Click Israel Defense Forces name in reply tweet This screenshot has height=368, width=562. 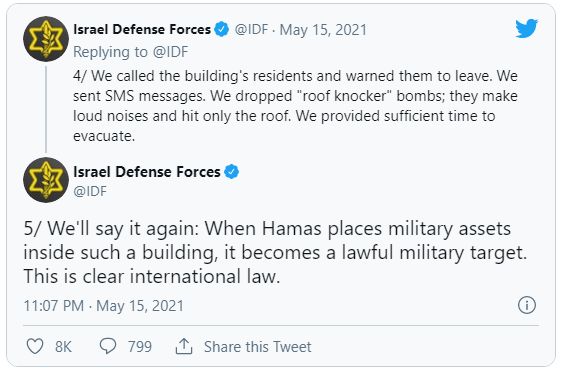[142, 29]
